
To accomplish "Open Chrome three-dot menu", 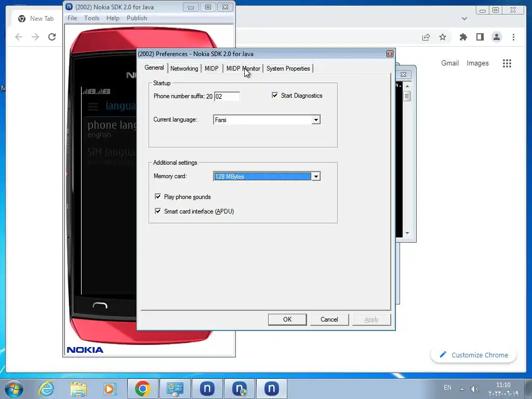I will pyautogui.click(x=513, y=37).
